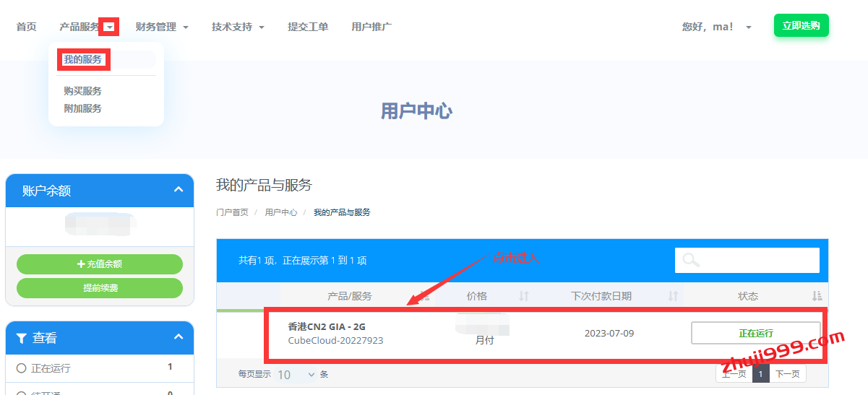Screen dimensions: 868x395
Task: Click the 充值余额 button
Action: (x=100, y=264)
